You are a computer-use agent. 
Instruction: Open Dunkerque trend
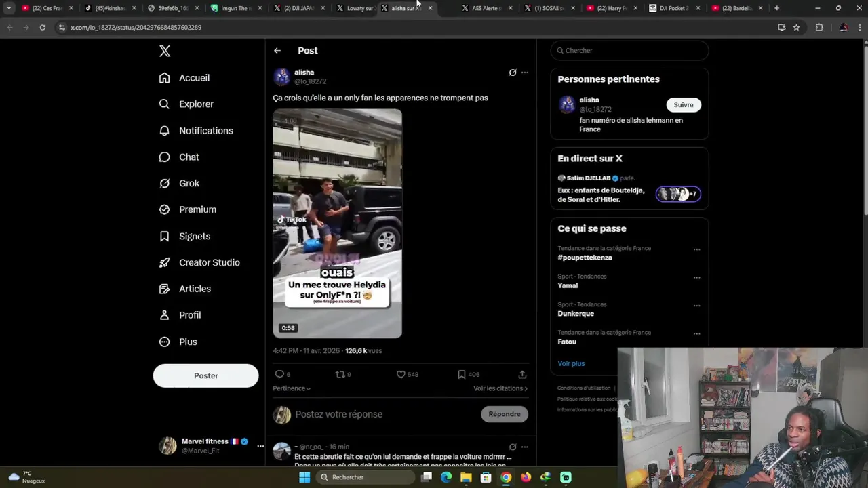576,314
